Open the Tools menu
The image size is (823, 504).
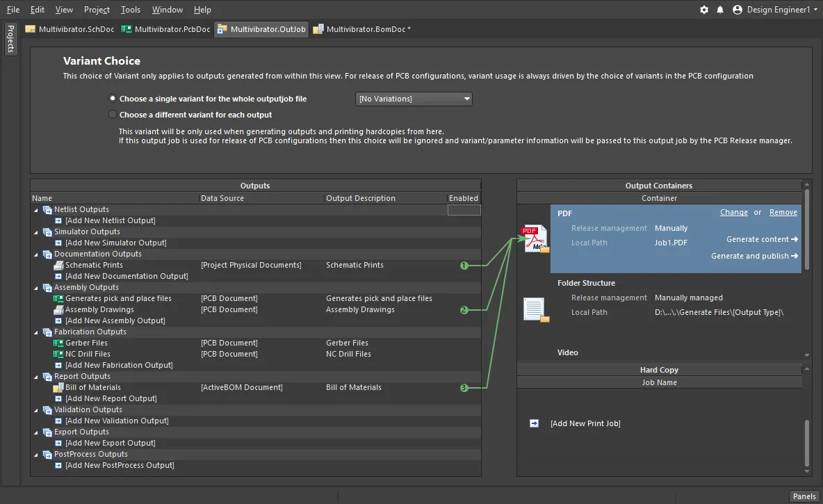click(x=131, y=10)
